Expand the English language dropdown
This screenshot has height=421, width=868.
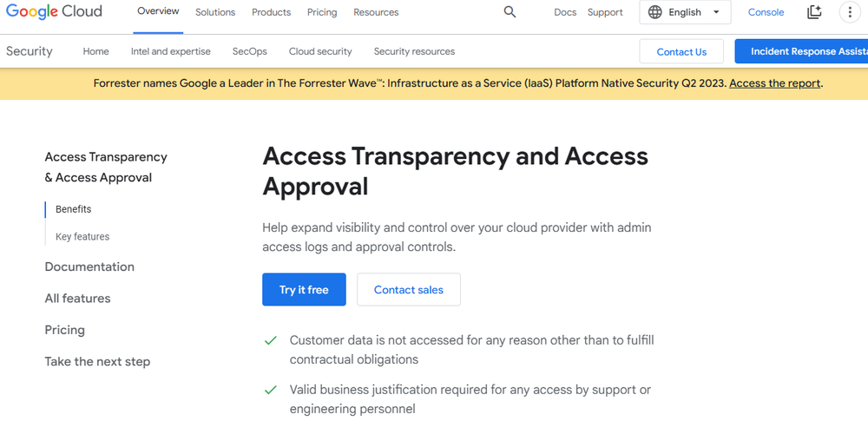(x=685, y=12)
